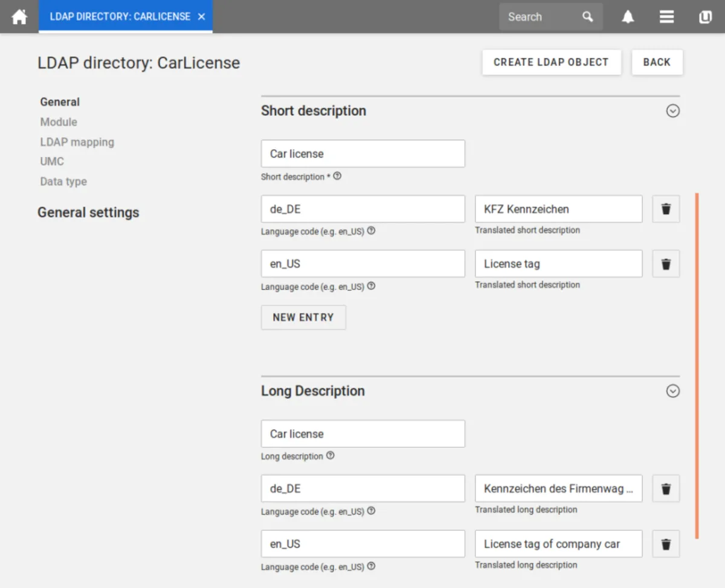
Task: Open help tooltip next to Short description
Action: pyautogui.click(x=338, y=176)
